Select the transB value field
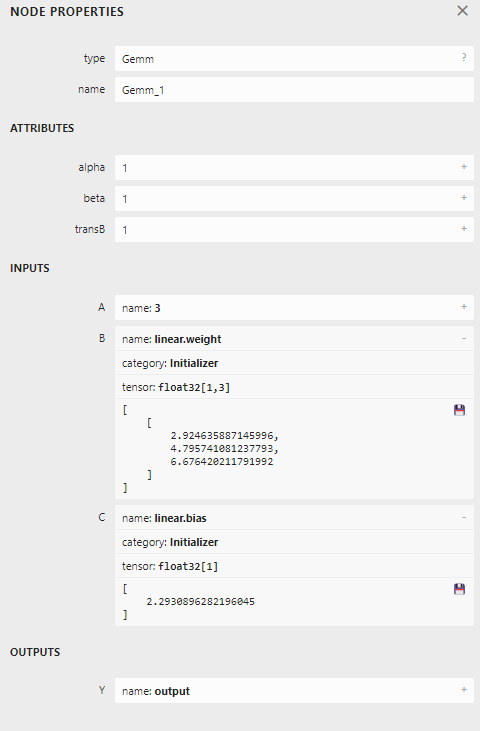 coord(294,229)
